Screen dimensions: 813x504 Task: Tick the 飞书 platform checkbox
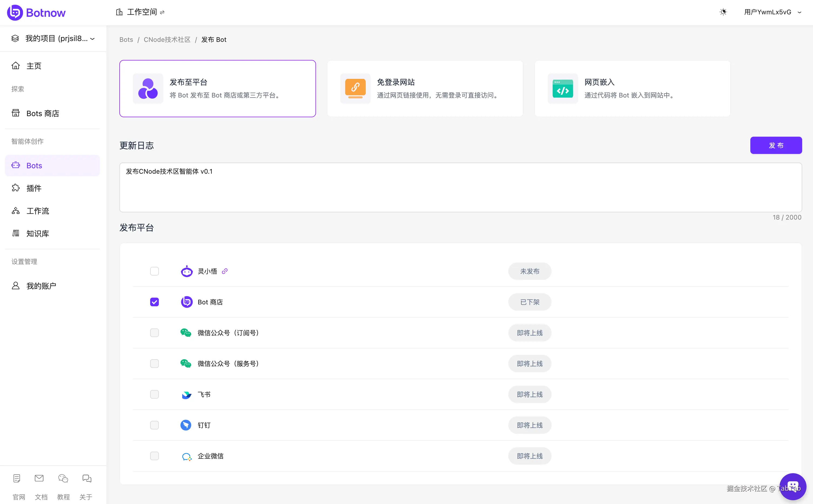[154, 394]
